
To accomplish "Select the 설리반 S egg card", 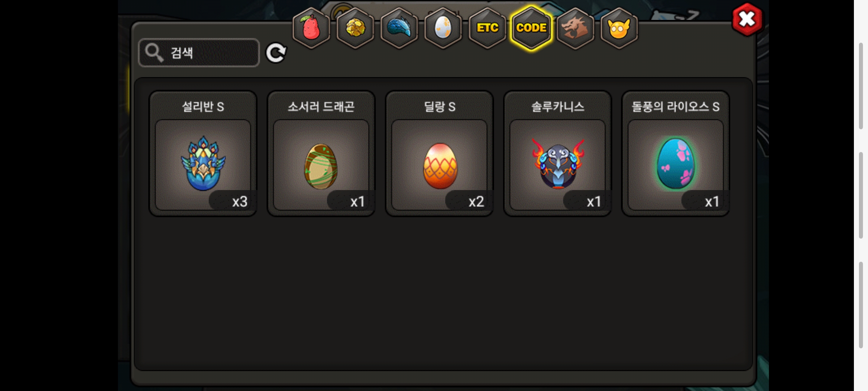I will pyautogui.click(x=203, y=154).
